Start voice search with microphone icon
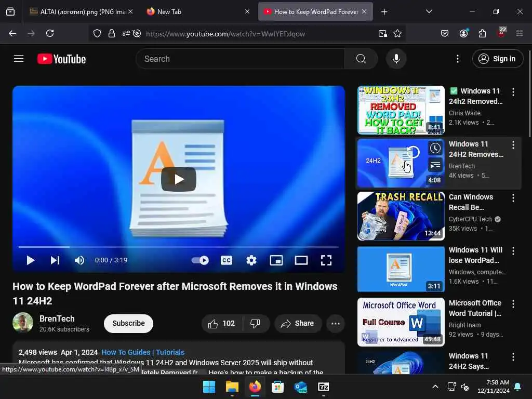Screen dimensions: 532x399 (x=396, y=59)
